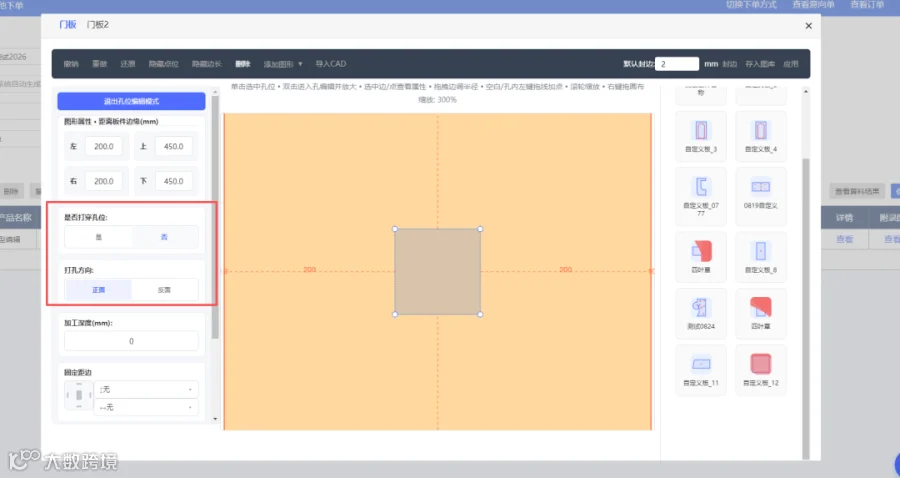Viewport: 900px width, 478px height.
Task: Click the tan square hole shape
Action: click(x=437, y=271)
